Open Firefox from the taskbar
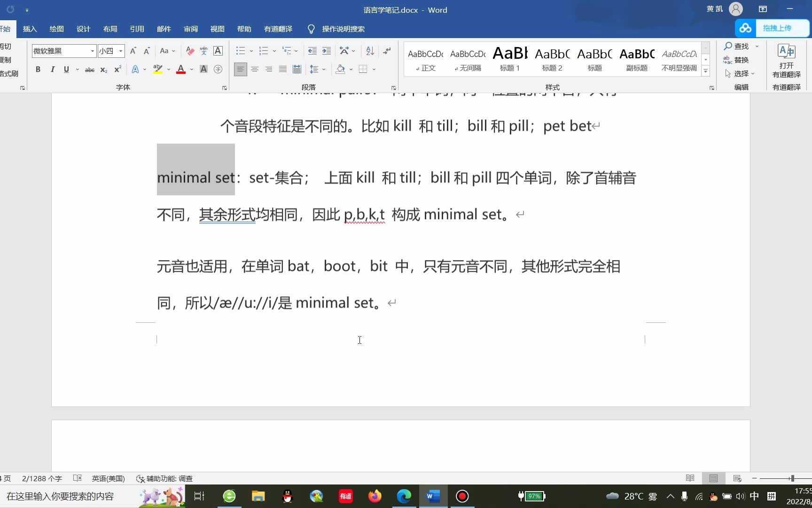The width and height of the screenshot is (812, 508). click(x=375, y=496)
